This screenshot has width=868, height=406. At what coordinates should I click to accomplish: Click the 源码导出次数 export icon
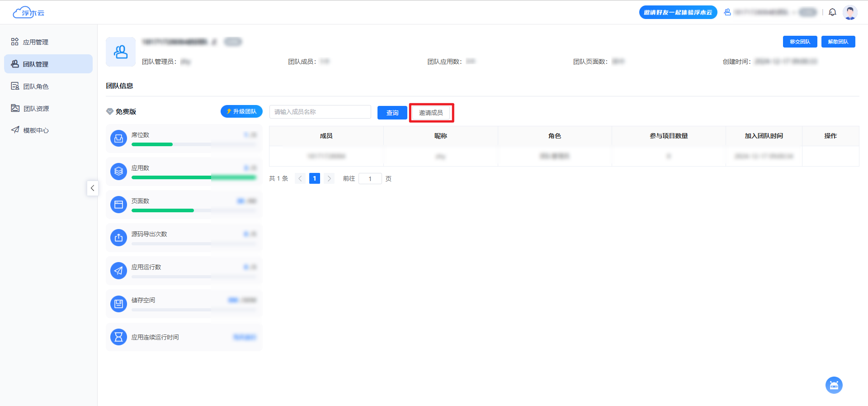[x=118, y=238]
